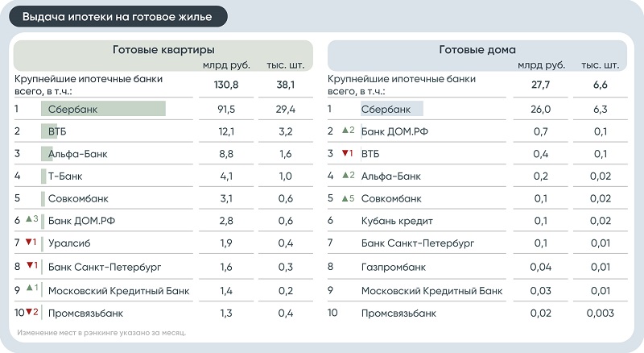Click the ВТБ bar in apartments ranking
644x353 pixels.
point(49,131)
